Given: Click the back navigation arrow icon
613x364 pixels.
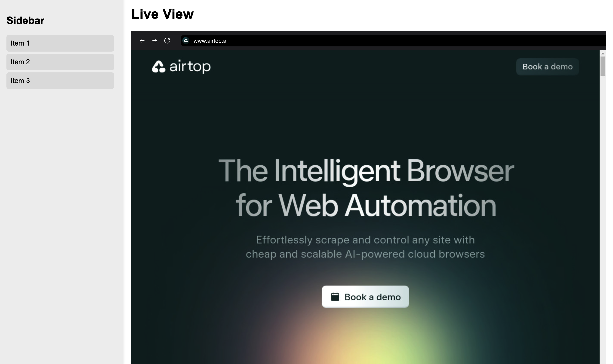Looking at the screenshot, I should click(142, 41).
